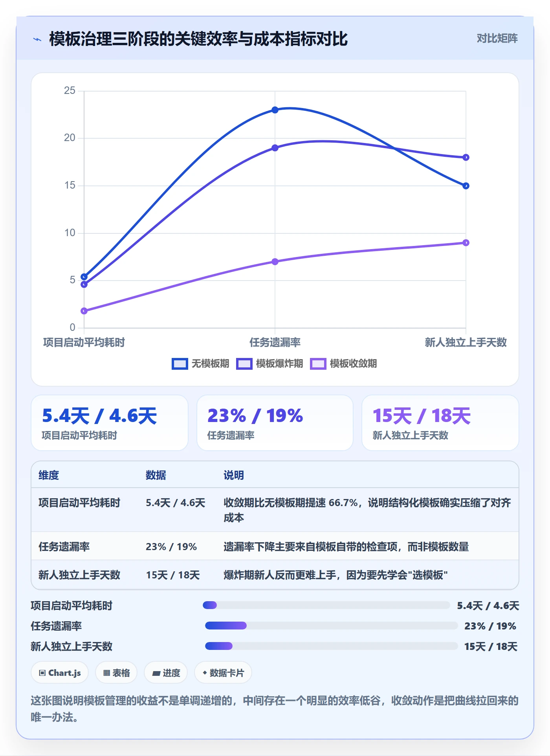Click the 无模板期 point at 项目启动平均耗时
The width and height of the screenshot is (550, 756).
pos(84,277)
